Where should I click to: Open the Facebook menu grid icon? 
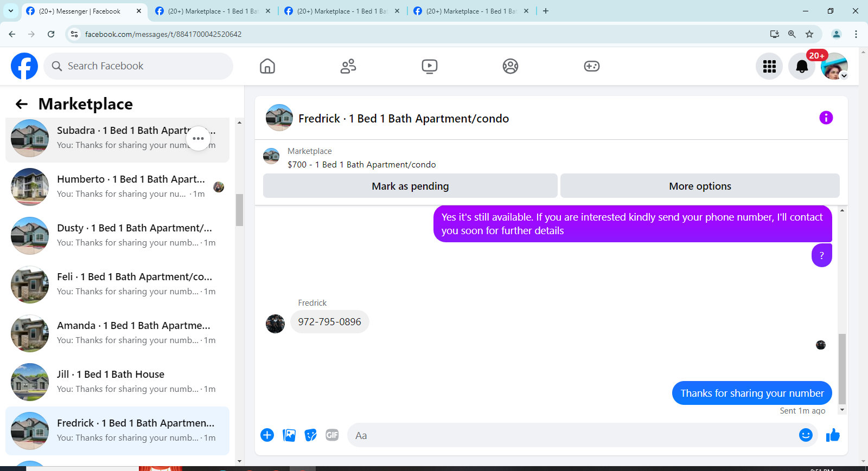(x=769, y=66)
